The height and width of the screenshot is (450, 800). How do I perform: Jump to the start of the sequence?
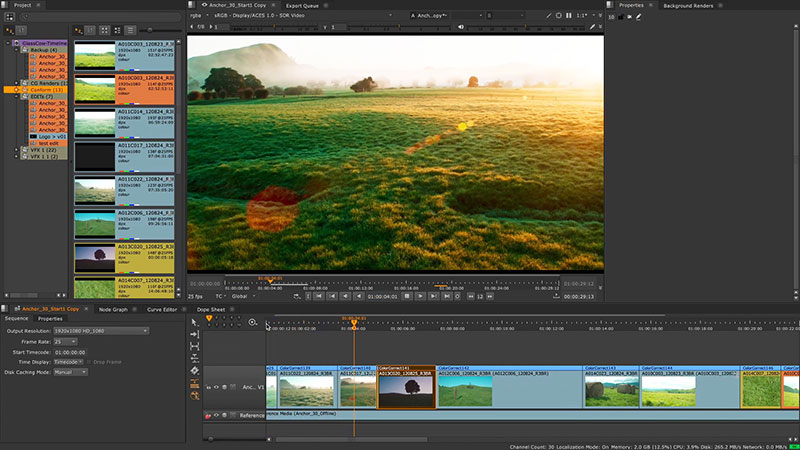[x=318, y=296]
